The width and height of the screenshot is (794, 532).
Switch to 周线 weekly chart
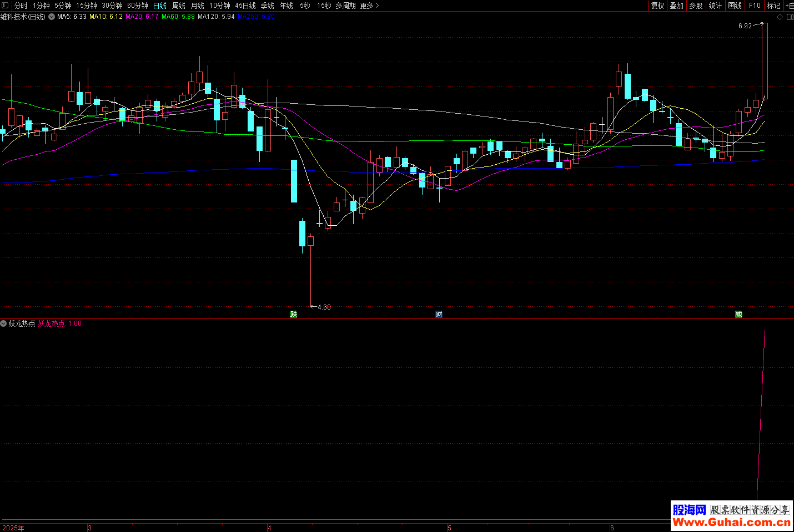coord(179,6)
